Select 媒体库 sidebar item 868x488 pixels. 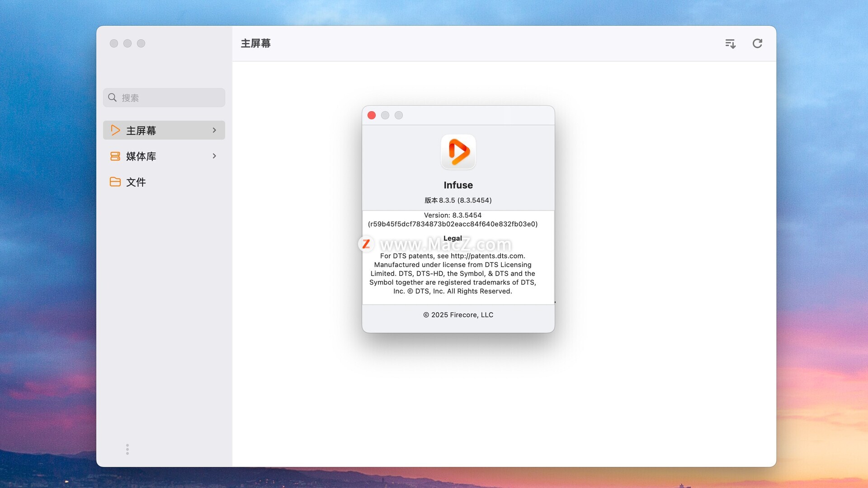[141, 156]
